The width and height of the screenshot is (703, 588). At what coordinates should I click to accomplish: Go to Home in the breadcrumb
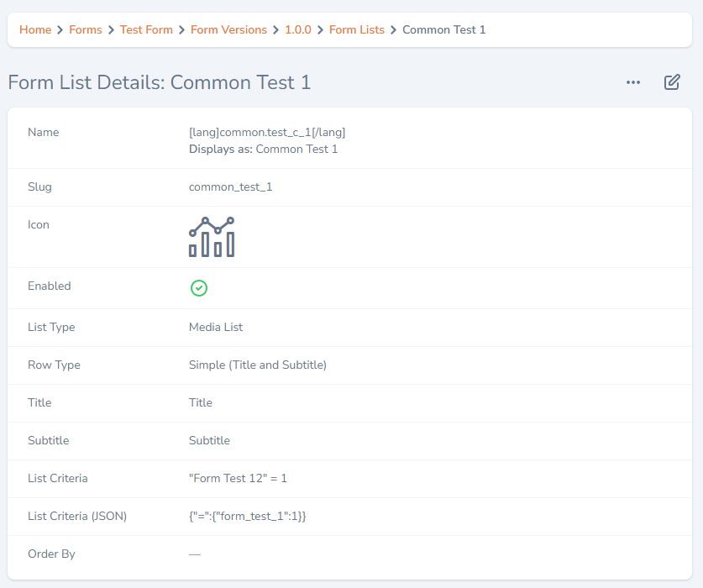pyautogui.click(x=35, y=30)
